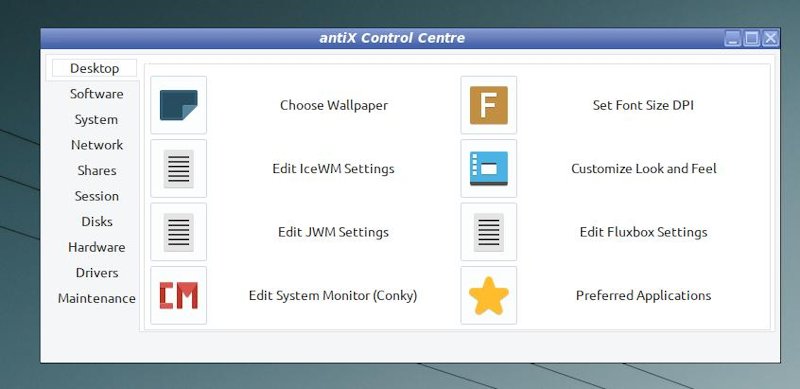This screenshot has height=389, width=800.
Task: Open the Preferred Applications star icon
Action: click(x=489, y=295)
